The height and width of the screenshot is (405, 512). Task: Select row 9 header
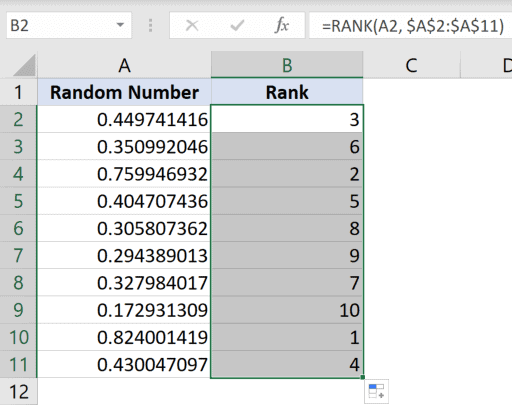click(x=18, y=310)
